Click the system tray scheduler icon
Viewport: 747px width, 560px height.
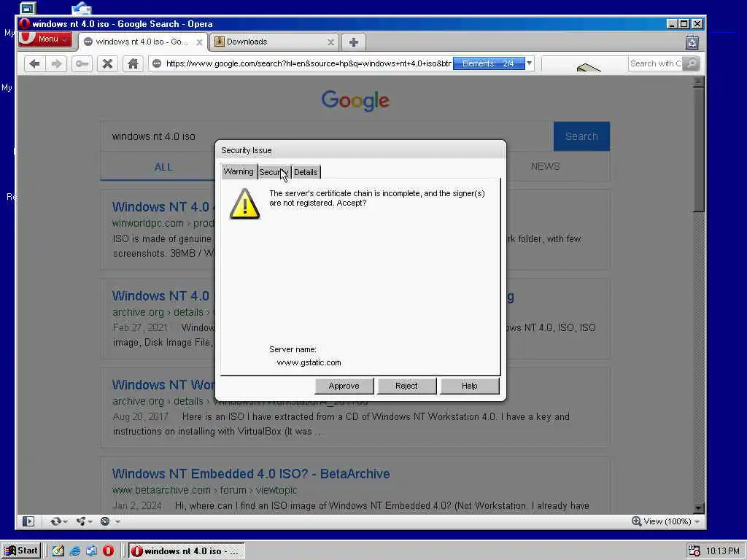[x=694, y=551]
